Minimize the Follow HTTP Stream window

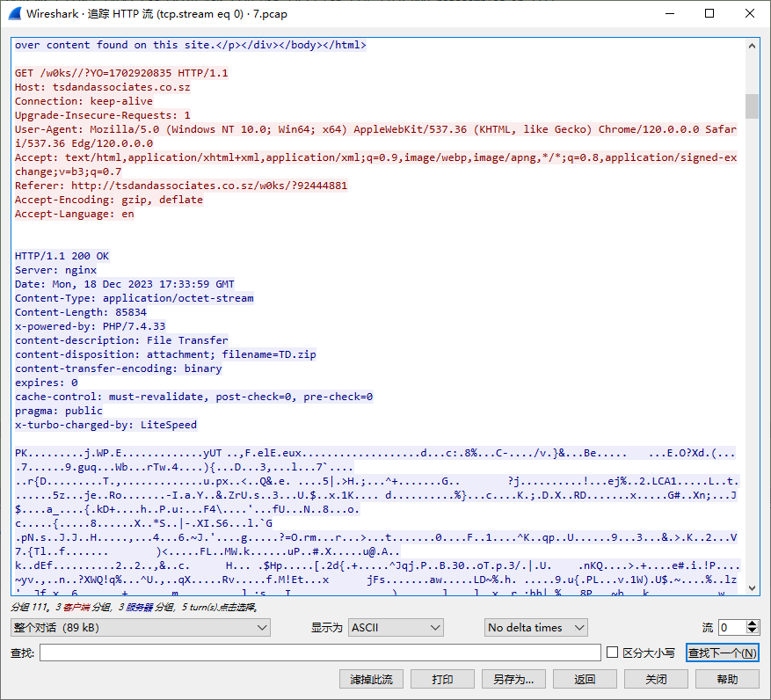click(670, 14)
